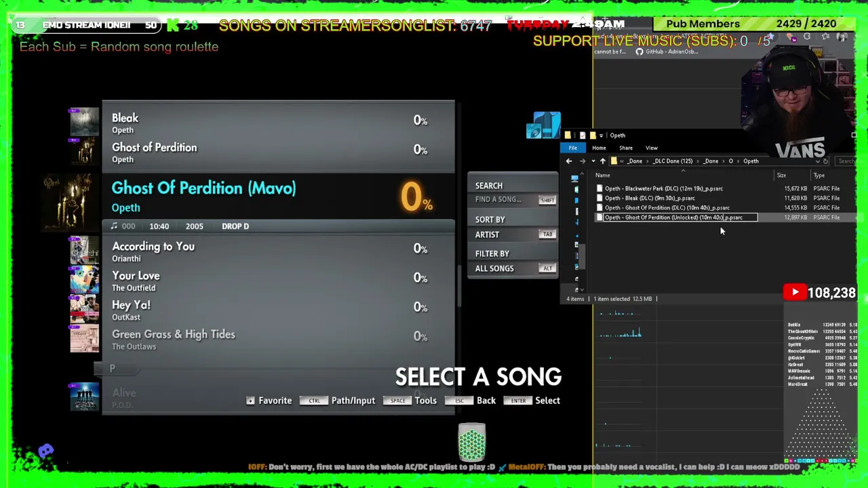Navigate to O folder breadcrumb
This screenshot has height=488, width=868.
pos(730,161)
